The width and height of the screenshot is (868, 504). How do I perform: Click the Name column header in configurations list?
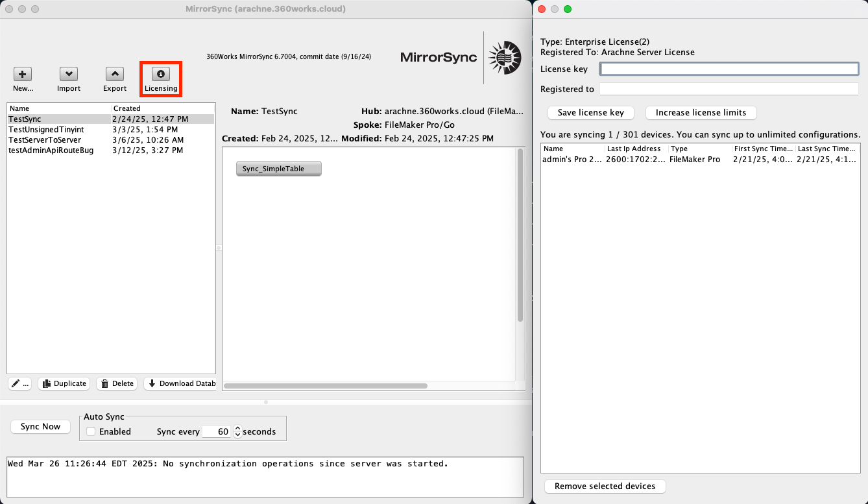tap(59, 108)
